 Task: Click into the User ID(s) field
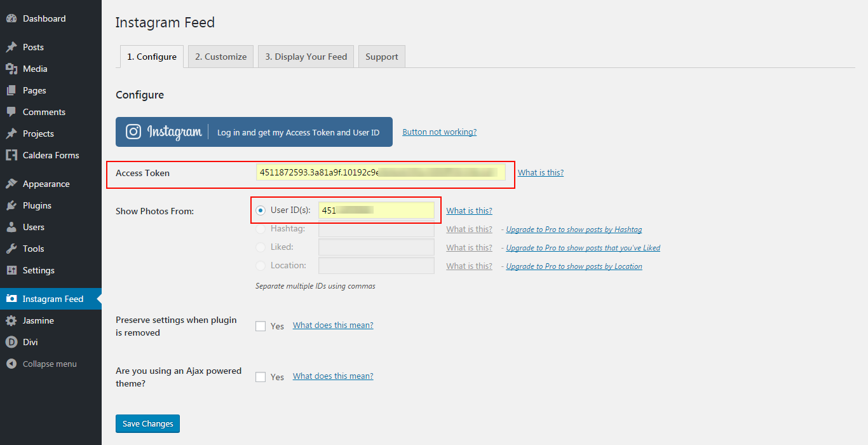376,210
